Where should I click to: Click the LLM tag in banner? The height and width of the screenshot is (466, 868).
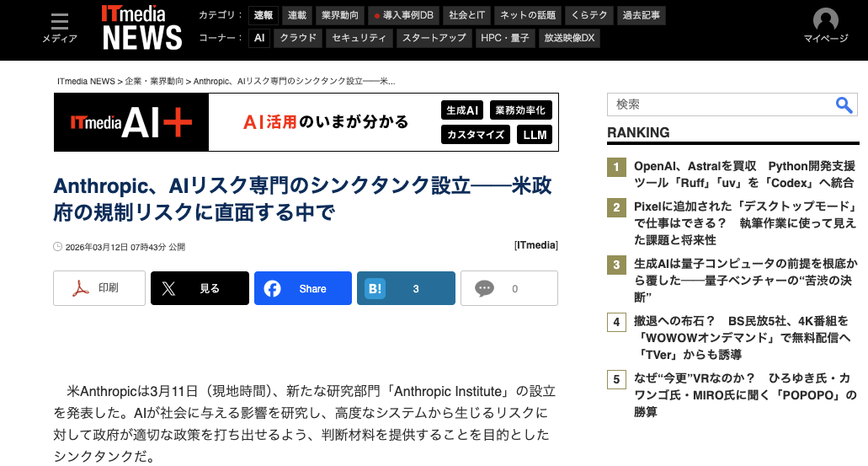click(534, 134)
